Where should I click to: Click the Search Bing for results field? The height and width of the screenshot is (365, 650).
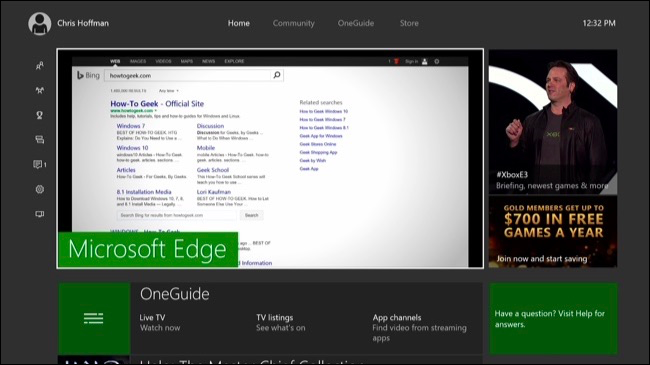tap(177, 215)
